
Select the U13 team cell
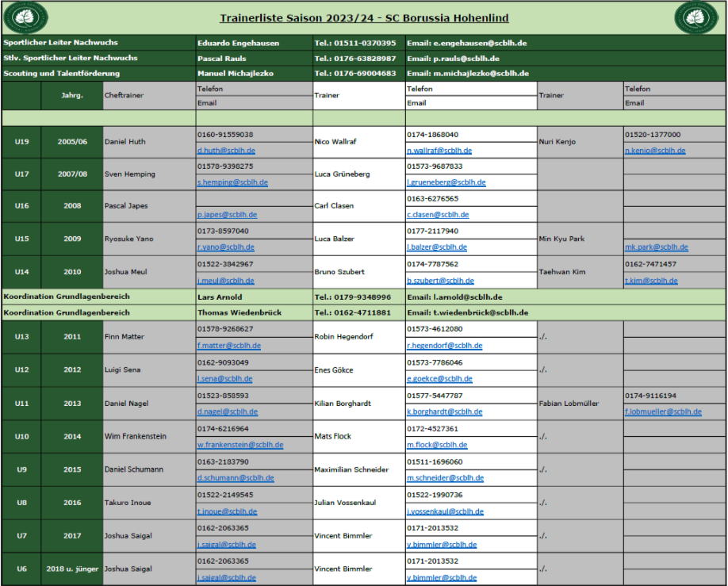coord(21,337)
